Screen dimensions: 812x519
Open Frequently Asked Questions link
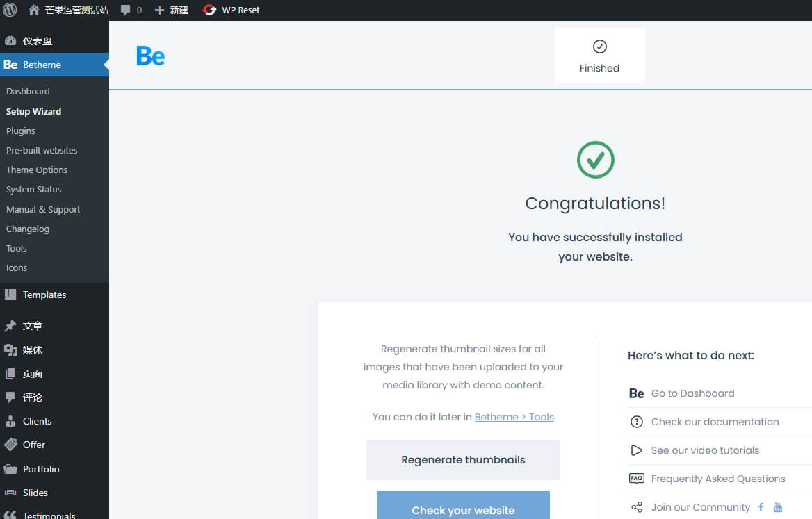718,479
